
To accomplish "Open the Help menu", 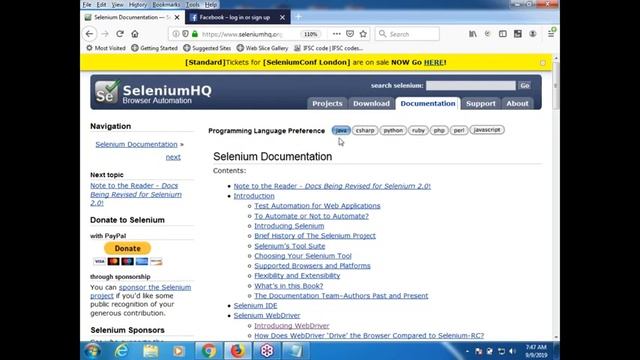I will (x=211, y=4).
